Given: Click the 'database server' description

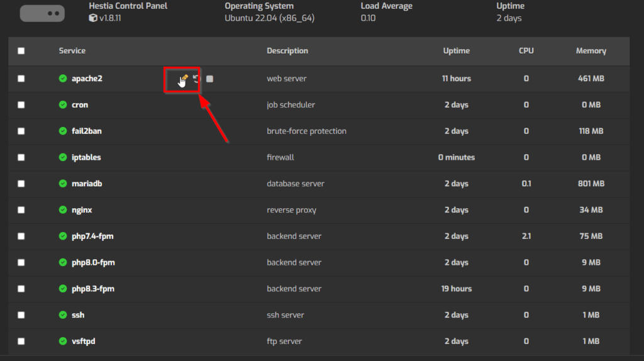Looking at the screenshot, I should coord(296,184).
